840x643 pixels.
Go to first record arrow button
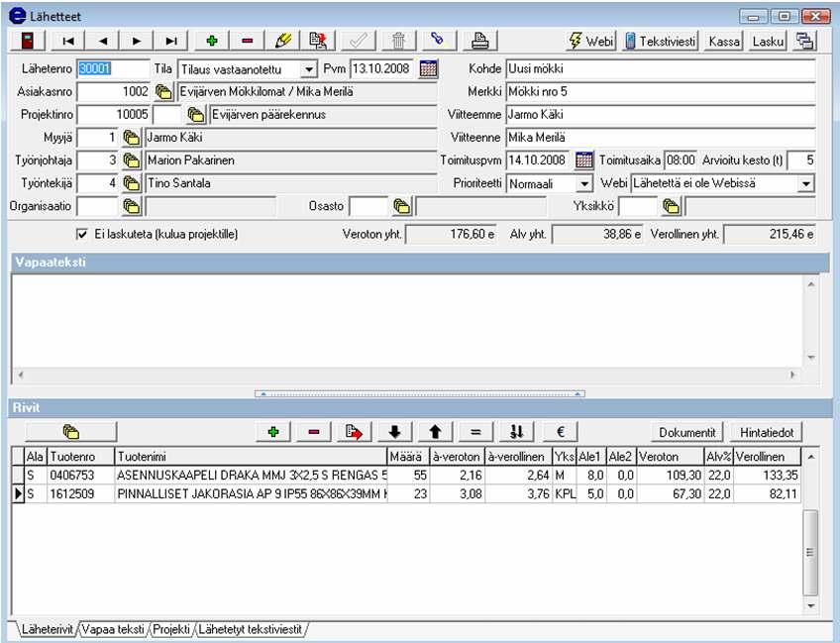68,41
